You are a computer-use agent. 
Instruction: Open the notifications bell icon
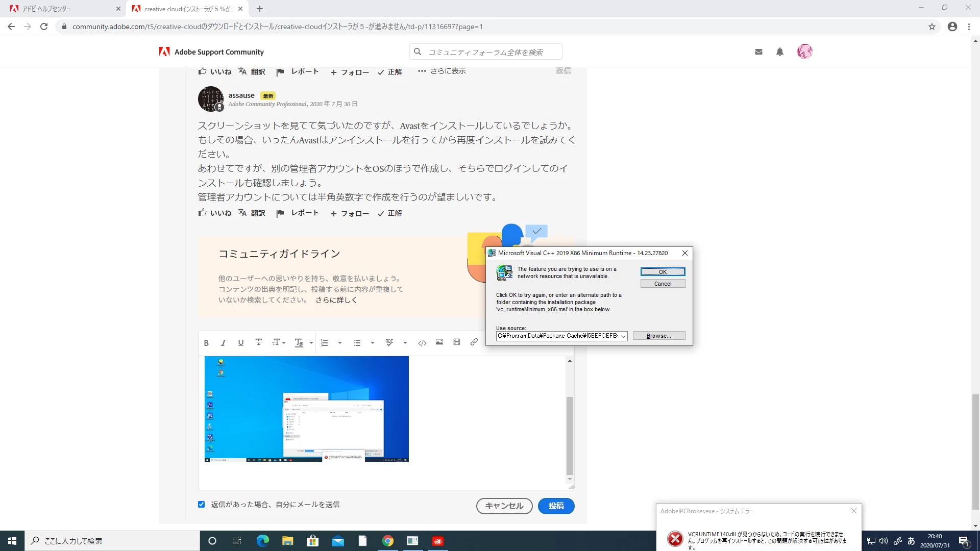(780, 52)
